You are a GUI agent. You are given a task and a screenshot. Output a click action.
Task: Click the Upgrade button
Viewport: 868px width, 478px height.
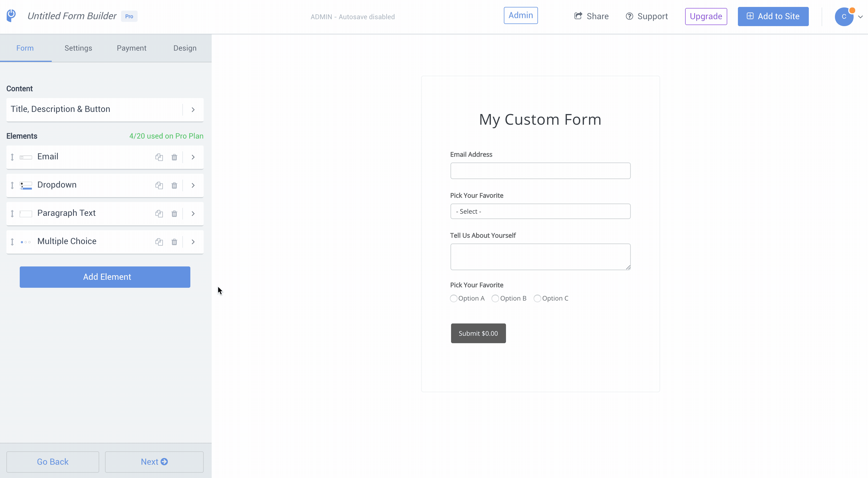pyautogui.click(x=706, y=16)
